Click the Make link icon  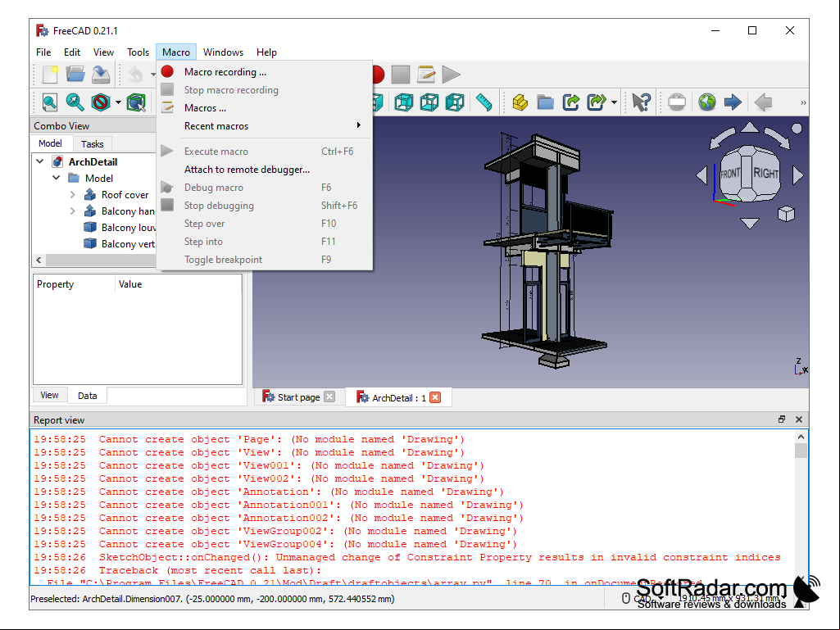point(571,102)
